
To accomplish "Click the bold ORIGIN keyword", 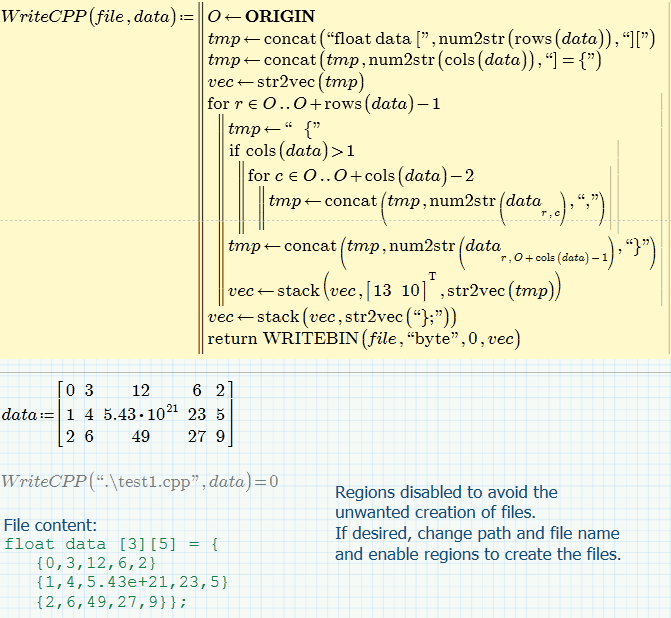I will [280, 16].
